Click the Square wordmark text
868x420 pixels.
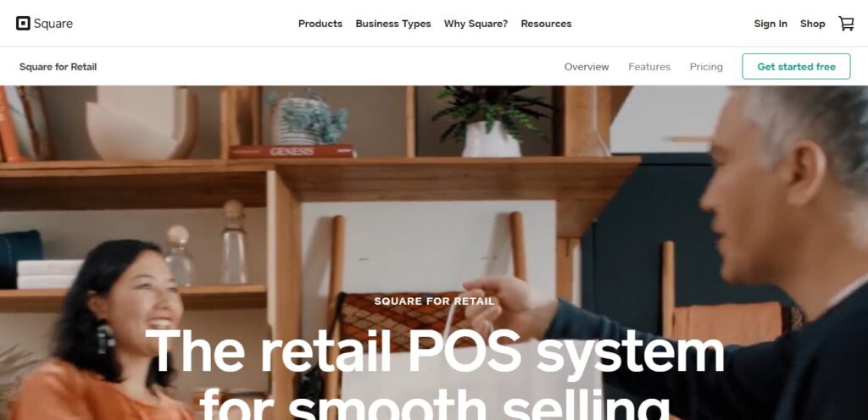[x=53, y=24]
